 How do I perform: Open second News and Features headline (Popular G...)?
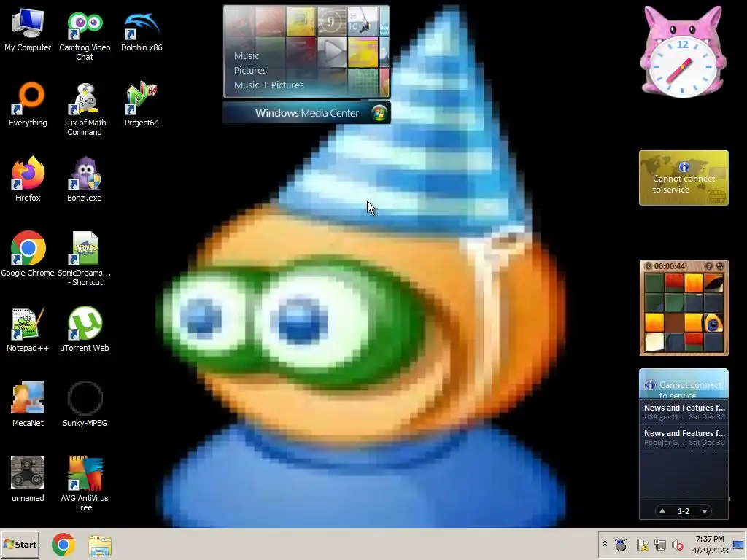(684, 437)
